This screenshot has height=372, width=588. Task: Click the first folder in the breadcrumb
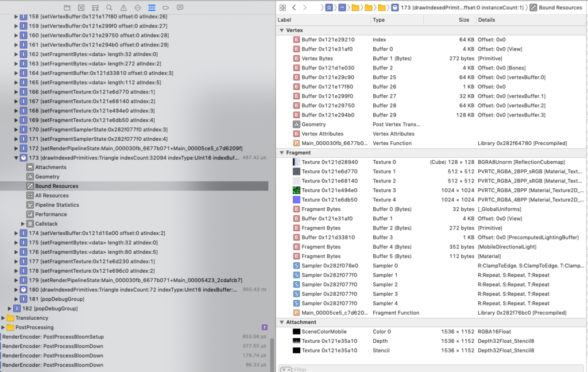[355, 7]
